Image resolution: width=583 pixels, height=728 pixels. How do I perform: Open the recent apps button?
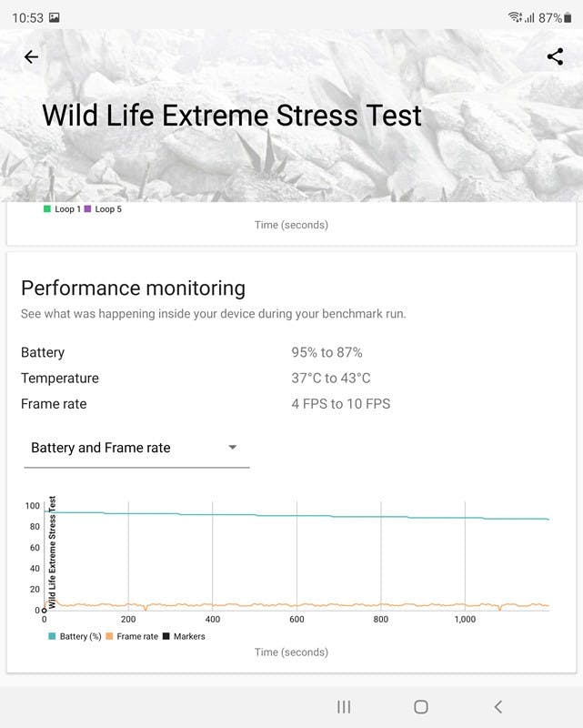(344, 706)
